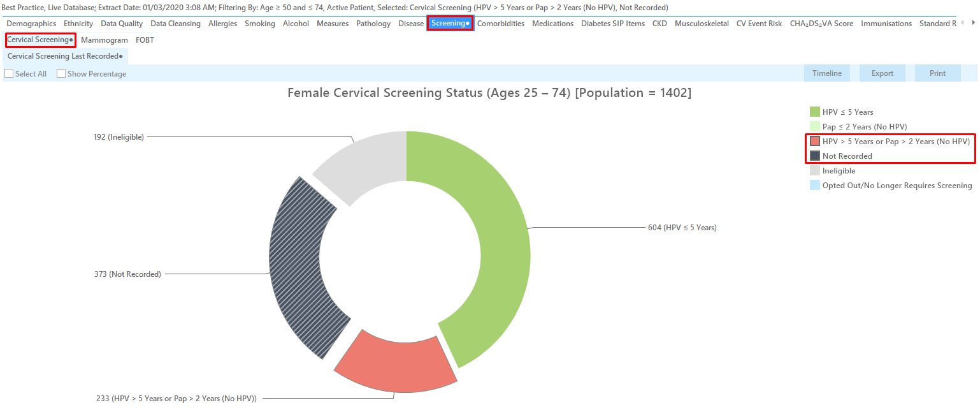Open the Diabetes SIP Items tab
Image resolution: width=980 pixels, height=412 pixels.
(x=613, y=24)
